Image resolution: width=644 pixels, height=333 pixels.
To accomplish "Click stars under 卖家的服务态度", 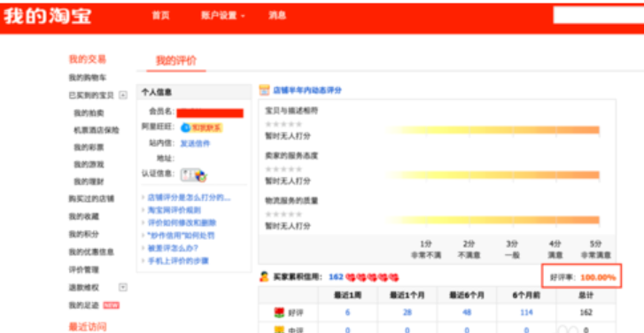I will tap(283, 169).
